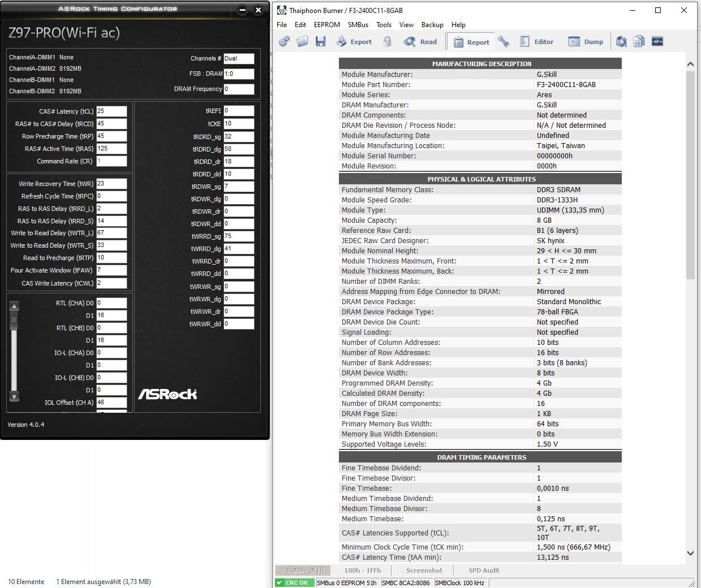
Task: Open the Edit menu
Action: click(x=300, y=25)
